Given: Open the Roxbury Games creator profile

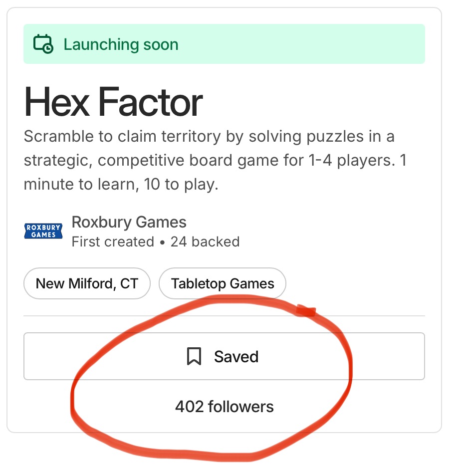Looking at the screenshot, I should (x=129, y=222).
